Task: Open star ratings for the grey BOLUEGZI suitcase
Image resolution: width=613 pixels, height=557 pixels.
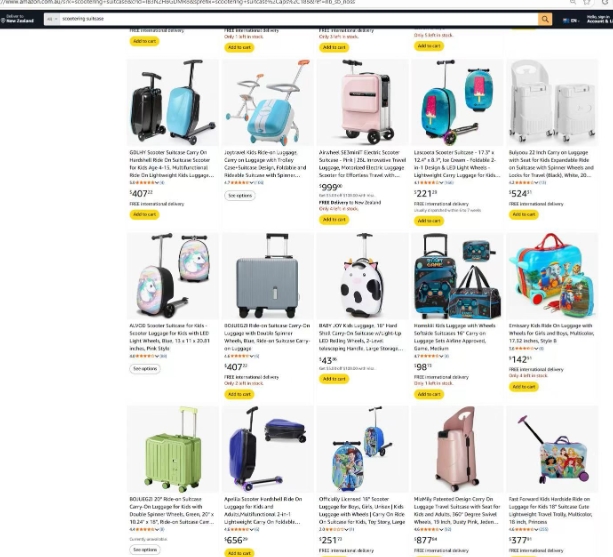Action: 237,356
